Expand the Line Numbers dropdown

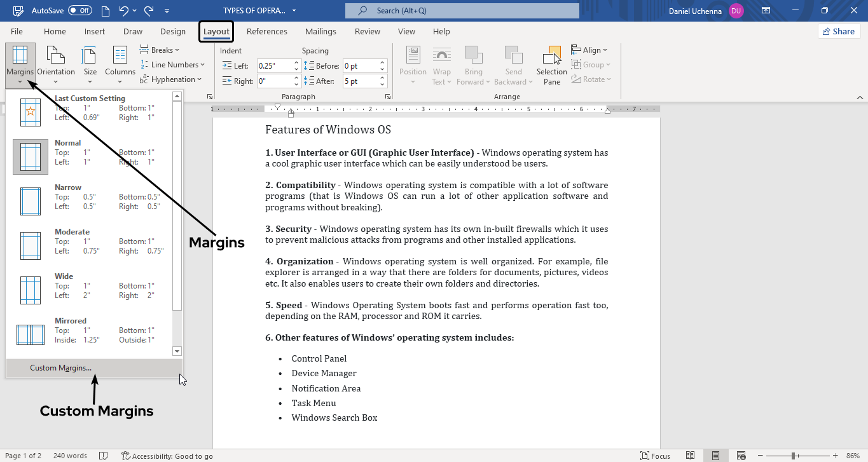tap(172, 65)
